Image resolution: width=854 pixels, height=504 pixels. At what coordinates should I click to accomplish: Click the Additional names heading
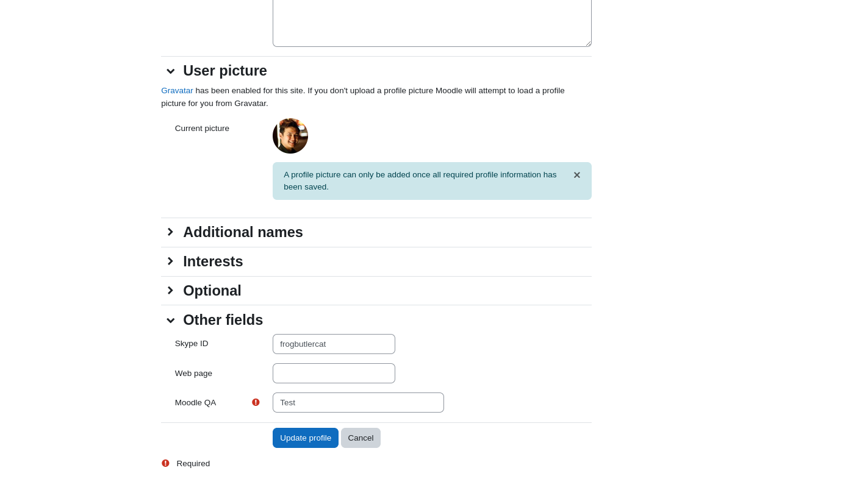243,232
